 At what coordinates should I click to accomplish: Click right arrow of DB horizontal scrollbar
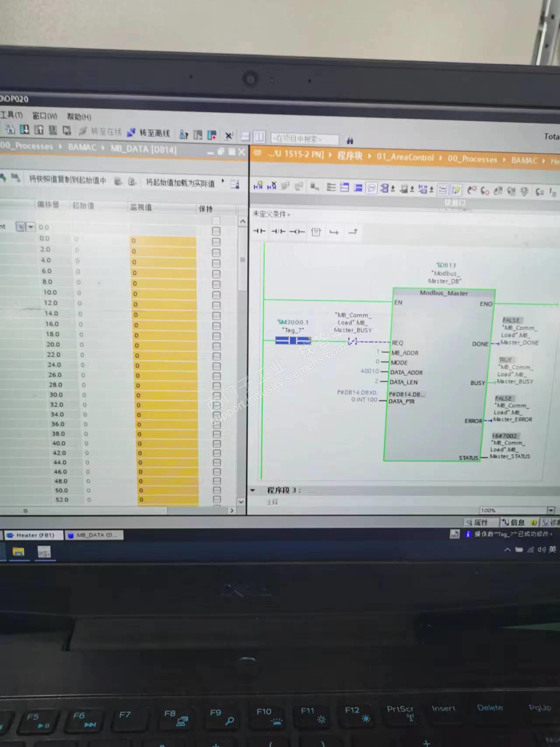coord(232,511)
